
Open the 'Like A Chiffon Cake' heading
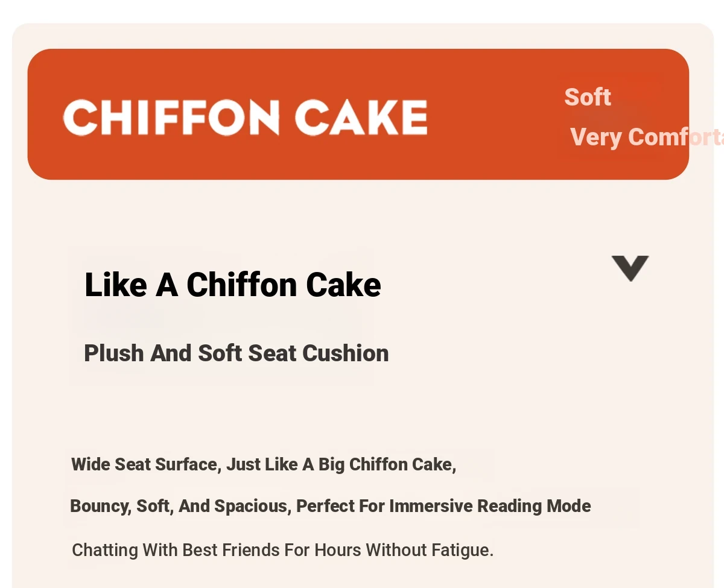click(x=233, y=285)
